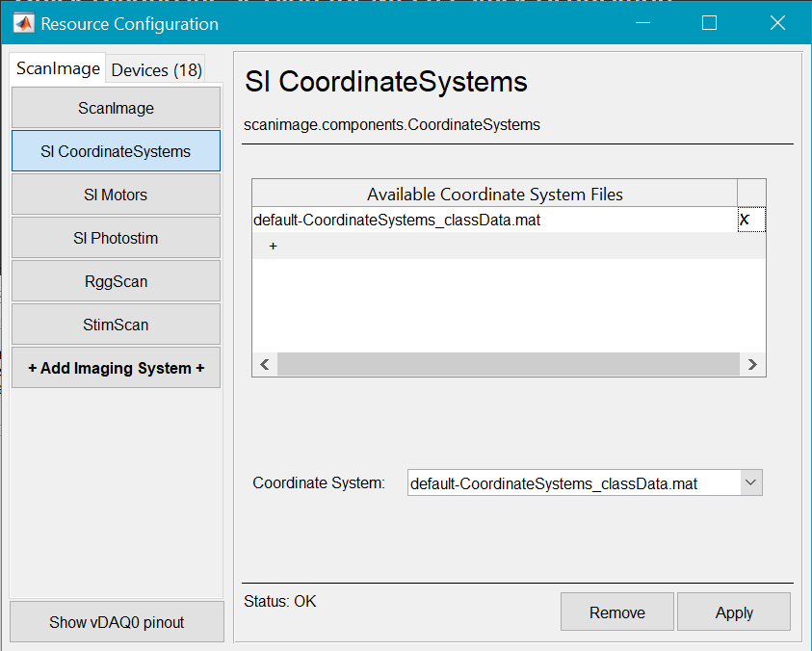Click the horizontal scrollbar track in file list
The width and height of the screenshot is (812, 651).
(508, 365)
